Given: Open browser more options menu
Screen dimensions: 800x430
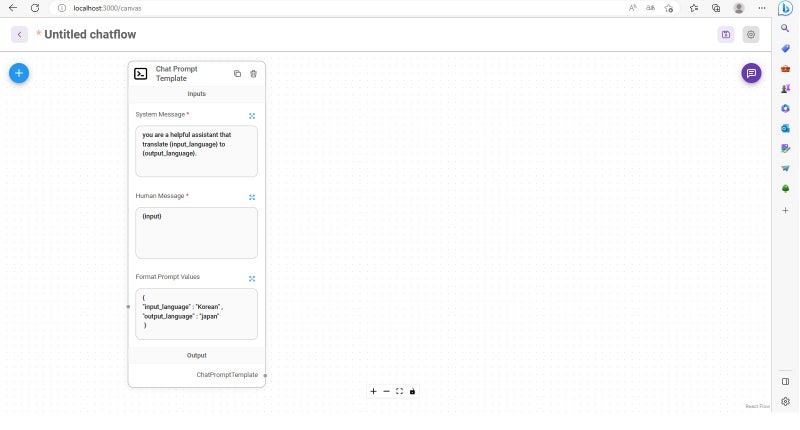Looking at the screenshot, I should 762,8.
